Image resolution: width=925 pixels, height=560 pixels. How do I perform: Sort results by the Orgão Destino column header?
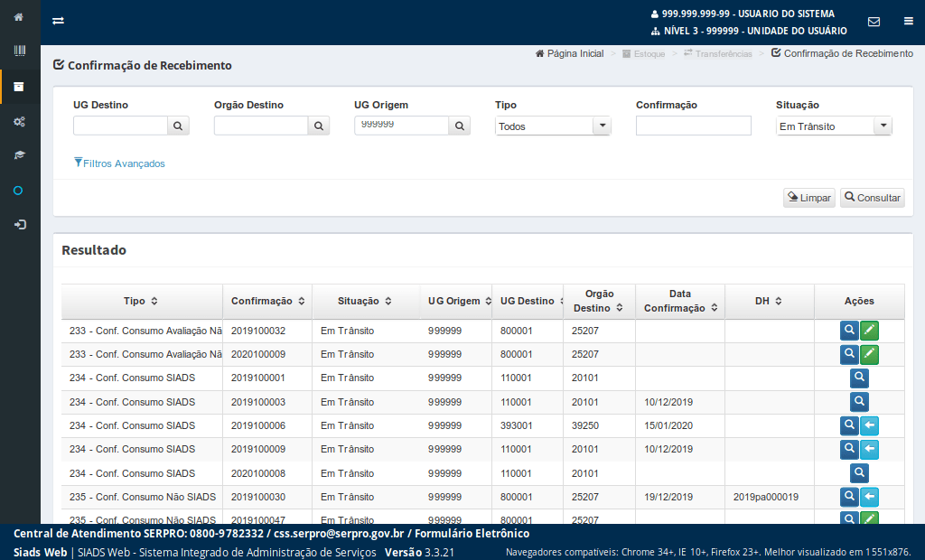599,301
